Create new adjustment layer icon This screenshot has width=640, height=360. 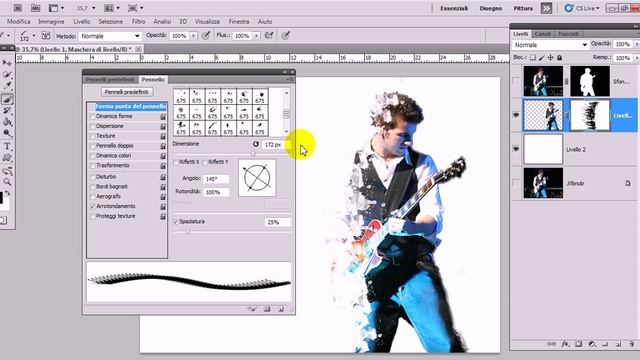(592, 344)
